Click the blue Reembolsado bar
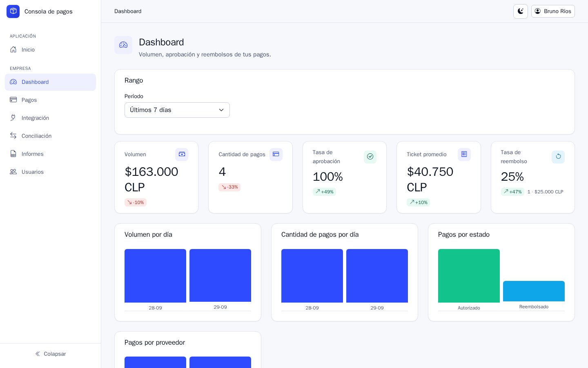Viewport: 588px width, 368px height. coord(534,291)
